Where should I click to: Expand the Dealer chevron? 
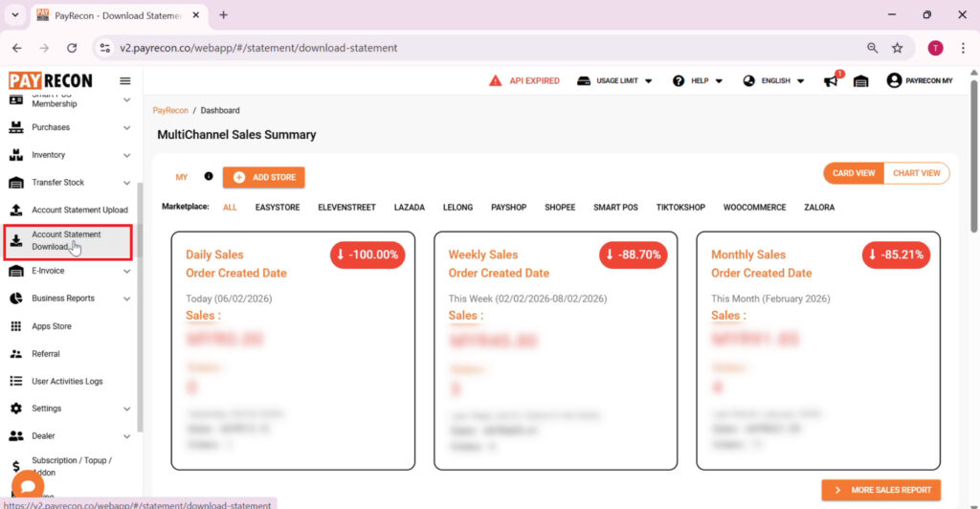[127, 436]
